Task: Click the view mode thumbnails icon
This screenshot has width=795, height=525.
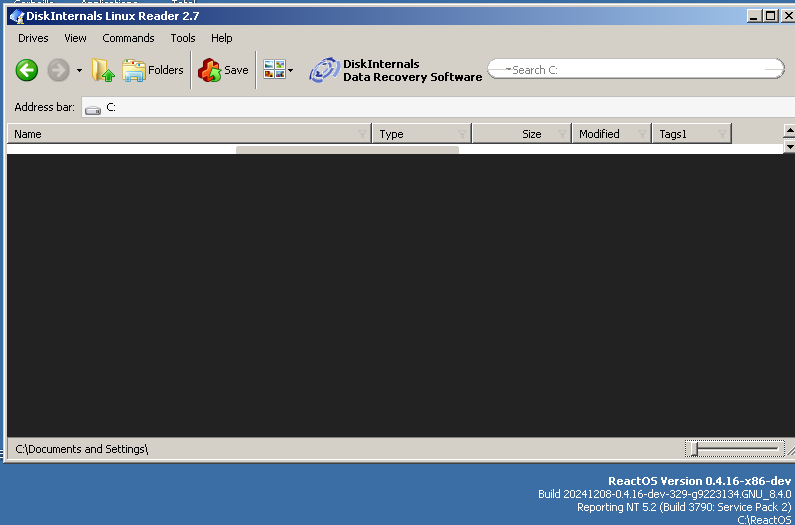Action: [274, 69]
